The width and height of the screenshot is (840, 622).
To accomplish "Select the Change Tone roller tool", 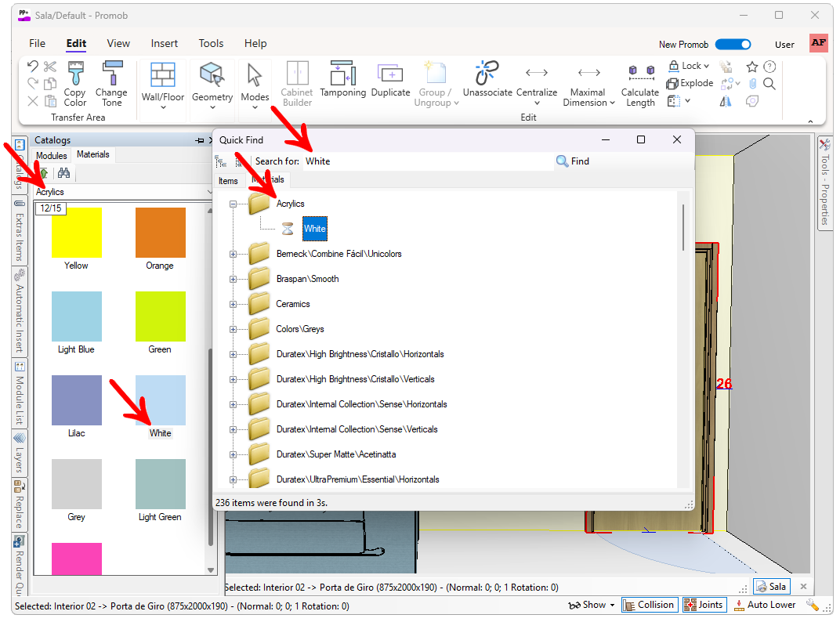I will [x=111, y=74].
